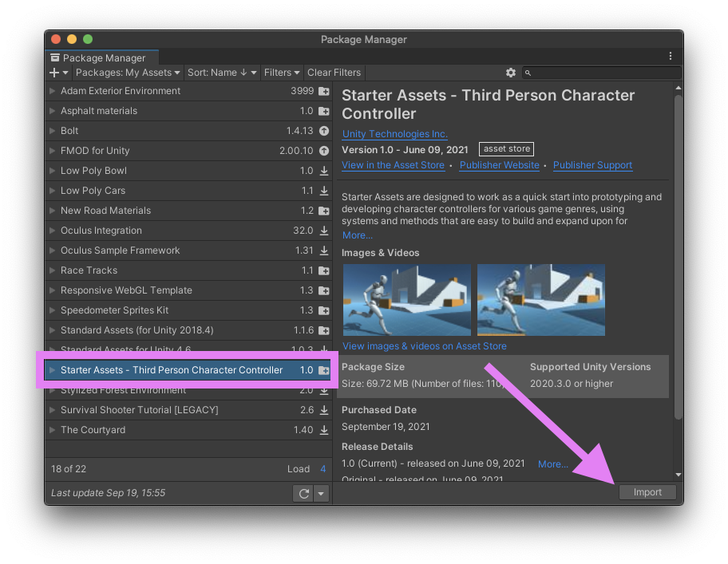Click the update icon for FMOD for Unity
Image resolution: width=728 pixels, height=564 pixels.
[x=324, y=151]
